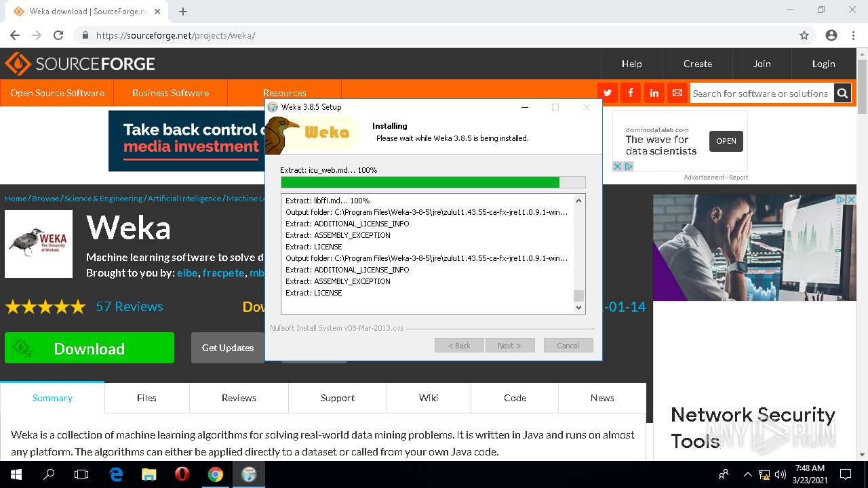This screenshot has height=488, width=868.
Task: Switch to the Files tab
Action: point(146,398)
